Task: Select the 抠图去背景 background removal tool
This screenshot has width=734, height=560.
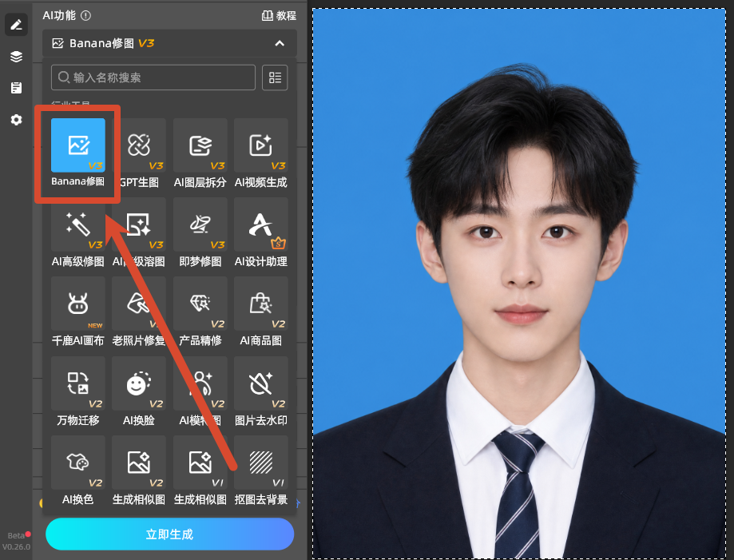Action: [x=261, y=463]
